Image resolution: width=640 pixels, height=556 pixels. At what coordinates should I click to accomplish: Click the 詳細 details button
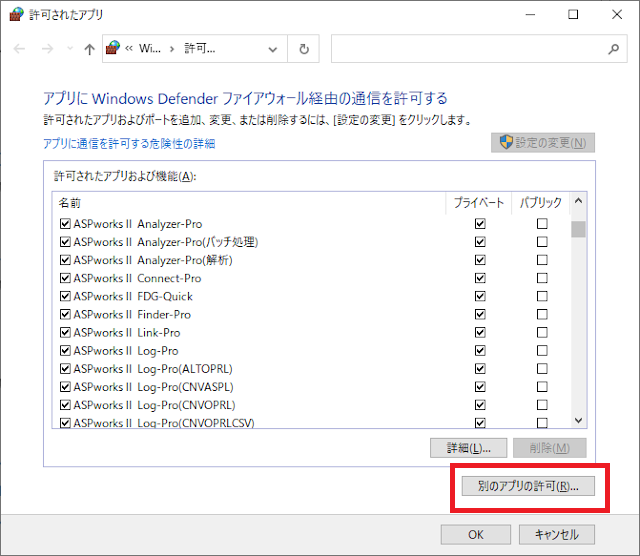[x=468, y=448]
